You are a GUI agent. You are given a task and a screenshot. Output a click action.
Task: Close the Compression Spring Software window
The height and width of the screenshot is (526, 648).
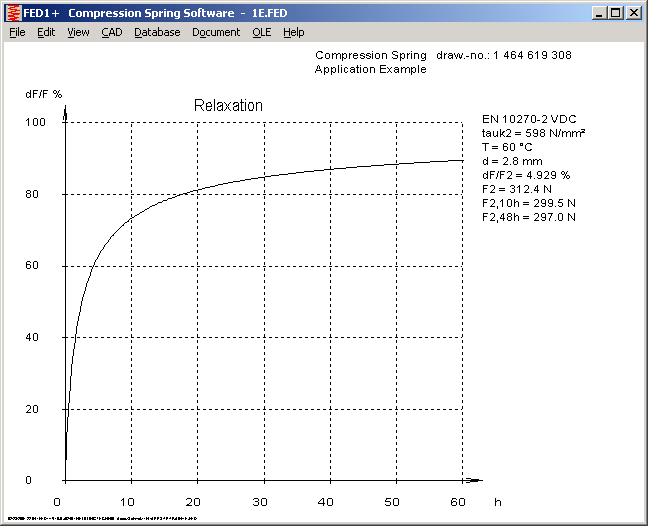[633, 13]
